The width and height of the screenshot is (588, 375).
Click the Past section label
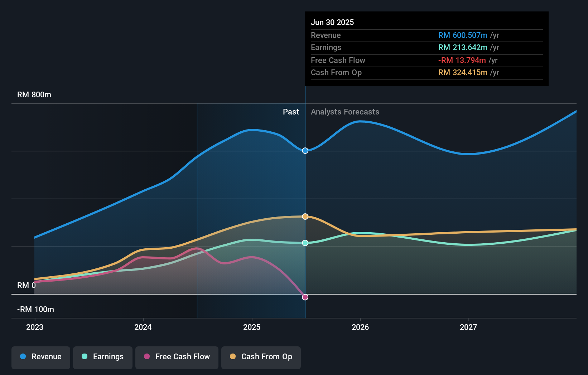pyautogui.click(x=291, y=112)
